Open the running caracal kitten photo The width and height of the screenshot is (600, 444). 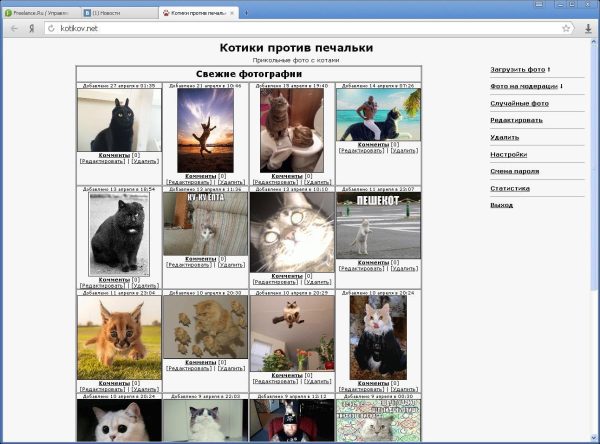119,337
